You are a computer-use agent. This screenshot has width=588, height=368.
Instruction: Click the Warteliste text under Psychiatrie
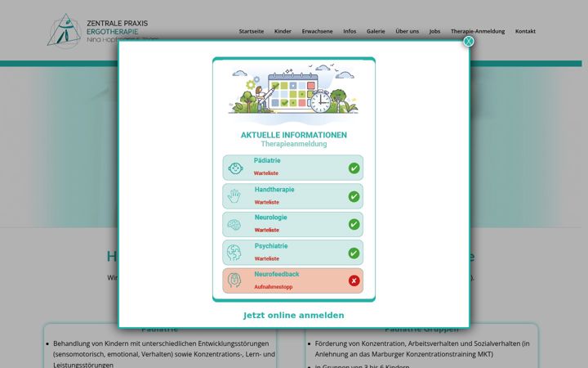266,258
